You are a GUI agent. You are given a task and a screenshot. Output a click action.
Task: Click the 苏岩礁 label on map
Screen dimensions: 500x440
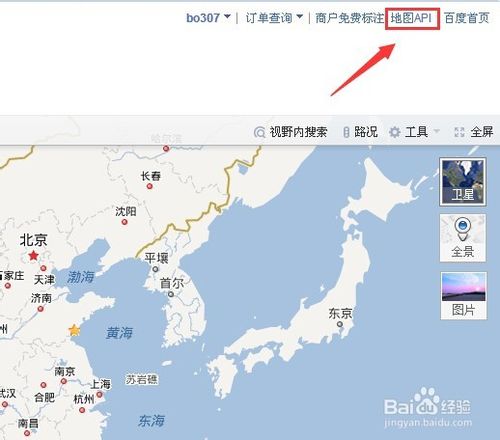pos(142,379)
